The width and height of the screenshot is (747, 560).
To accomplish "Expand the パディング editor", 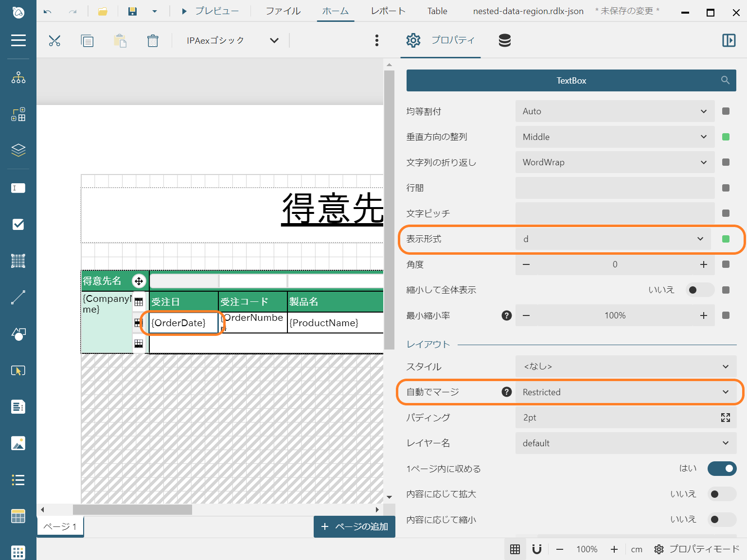I will pyautogui.click(x=725, y=418).
